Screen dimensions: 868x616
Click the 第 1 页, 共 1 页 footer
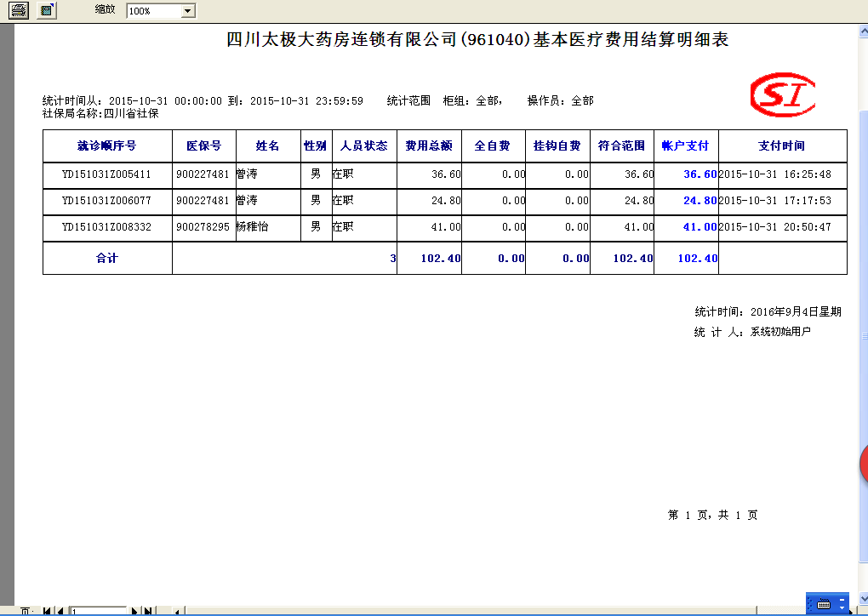712,516
